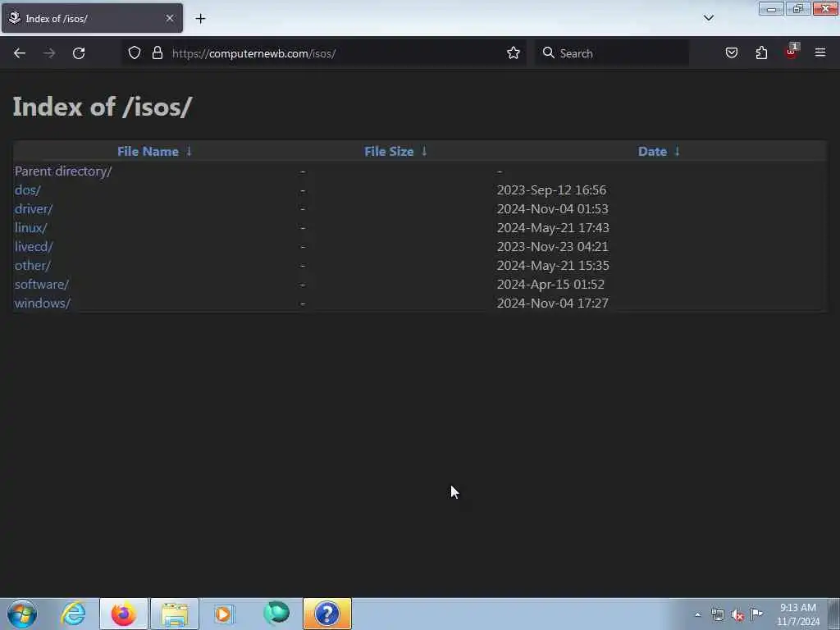Click date 2024-May-21 17:43
The width and height of the screenshot is (840, 630).
553,228
